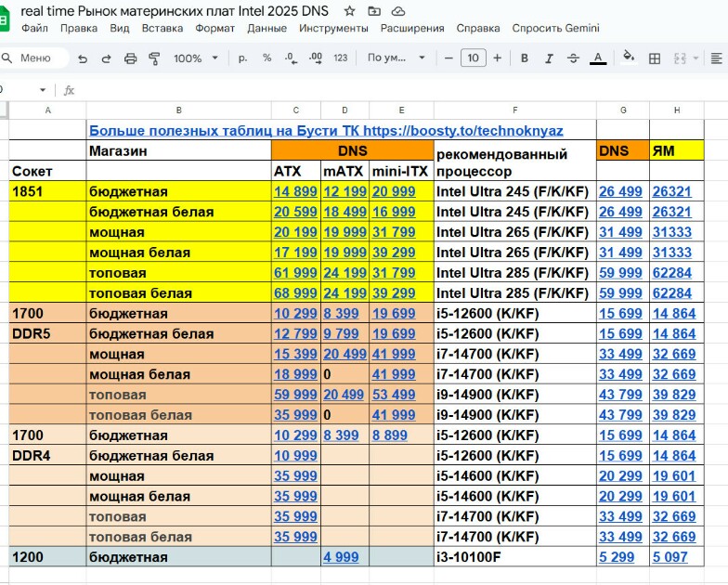Select column H header

[x=676, y=110]
